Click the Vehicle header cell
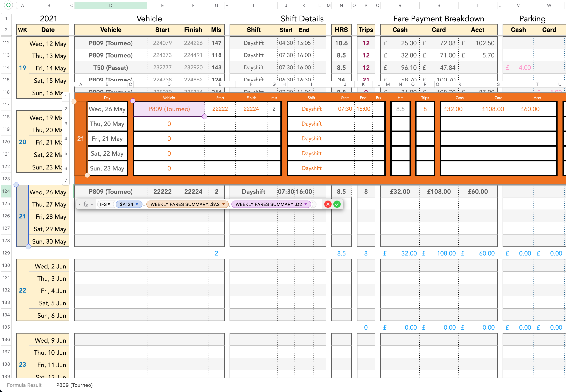The width and height of the screenshot is (566, 392). pos(111,30)
